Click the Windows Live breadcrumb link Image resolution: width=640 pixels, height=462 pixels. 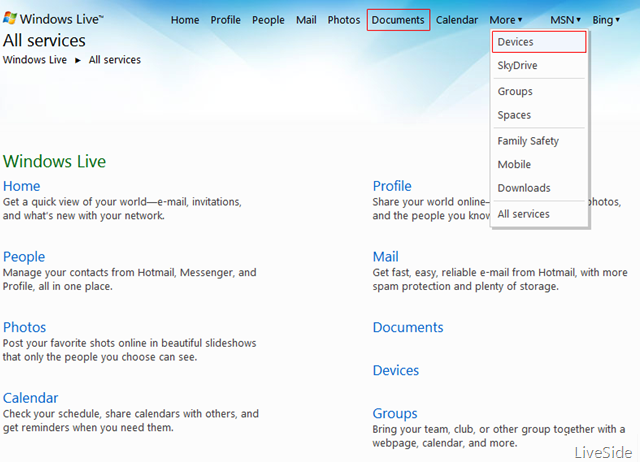pyautogui.click(x=35, y=60)
